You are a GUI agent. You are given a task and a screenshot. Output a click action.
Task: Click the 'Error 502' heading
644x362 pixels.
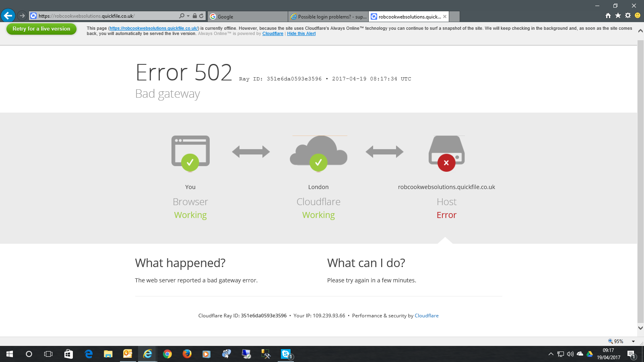click(x=184, y=73)
